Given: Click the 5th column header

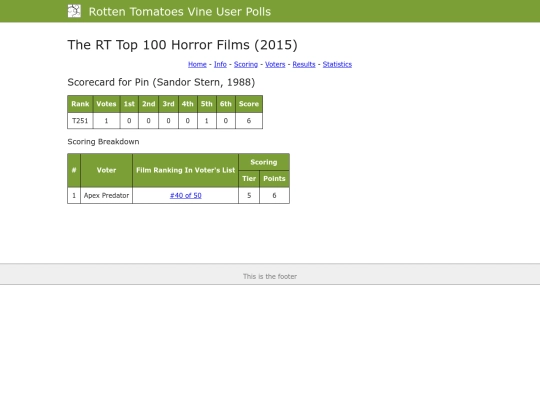Looking at the screenshot, I should [207, 104].
